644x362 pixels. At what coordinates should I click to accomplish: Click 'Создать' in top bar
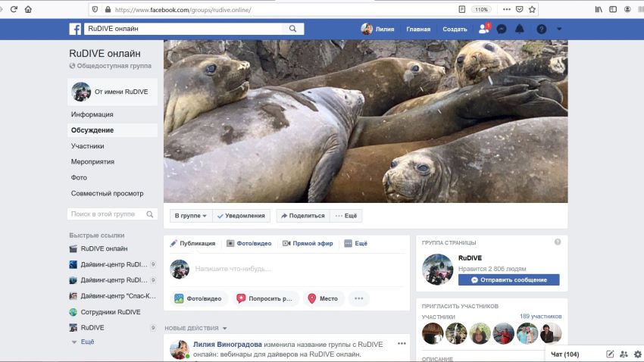pyautogui.click(x=455, y=29)
